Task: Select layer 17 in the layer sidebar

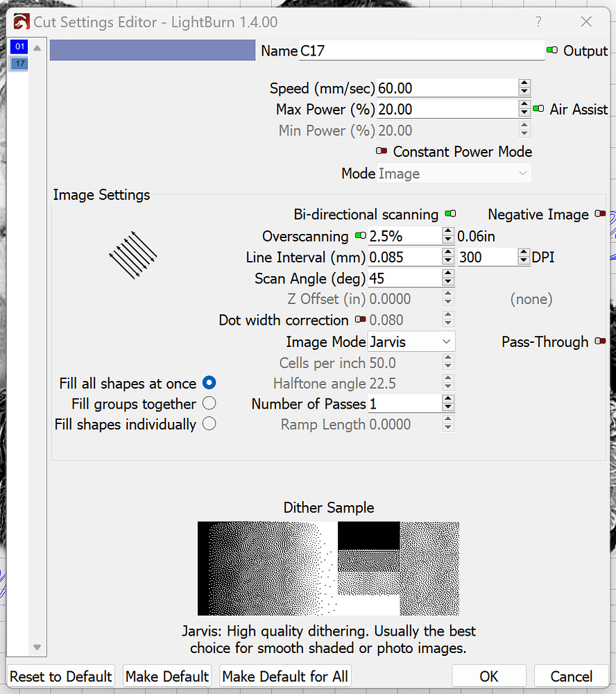Action: (x=19, y=63)
